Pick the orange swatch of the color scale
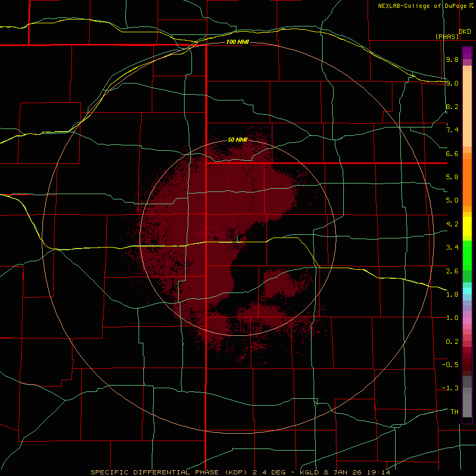Viewport: 476px width, 476px height. click(467, 182)
